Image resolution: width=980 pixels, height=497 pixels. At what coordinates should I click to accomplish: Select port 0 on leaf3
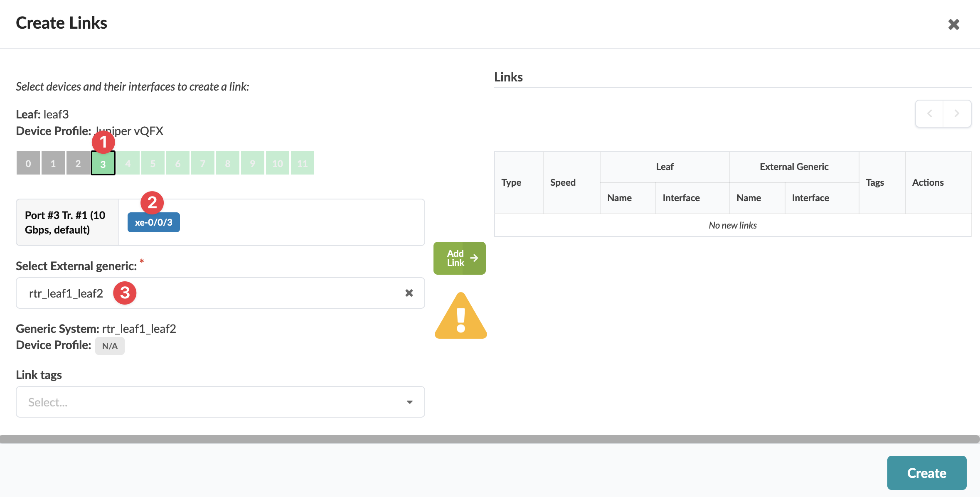tap(28, 163)
